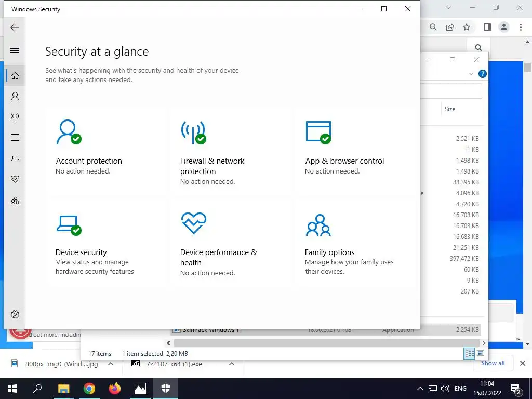Open File Explorer help icon

tap(483, 74)
